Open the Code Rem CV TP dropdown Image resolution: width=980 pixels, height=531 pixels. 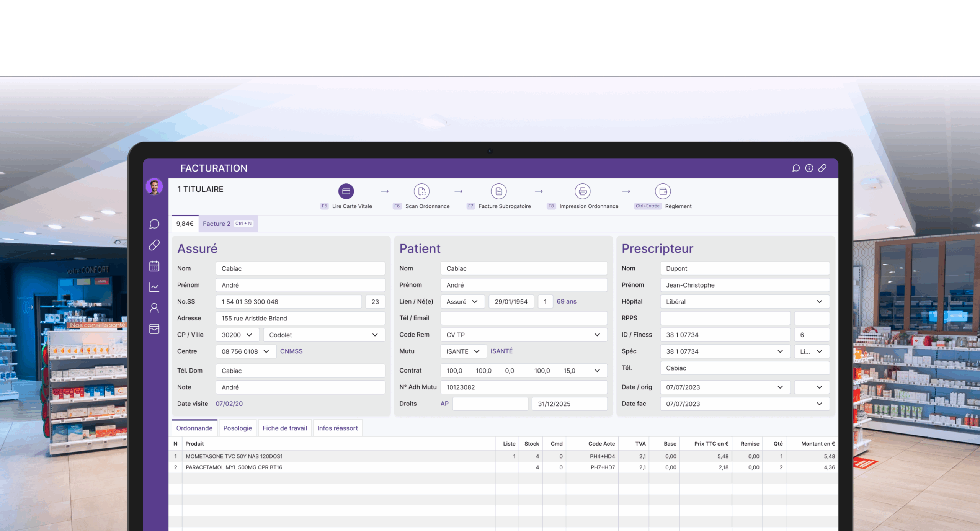coord(597,335)
